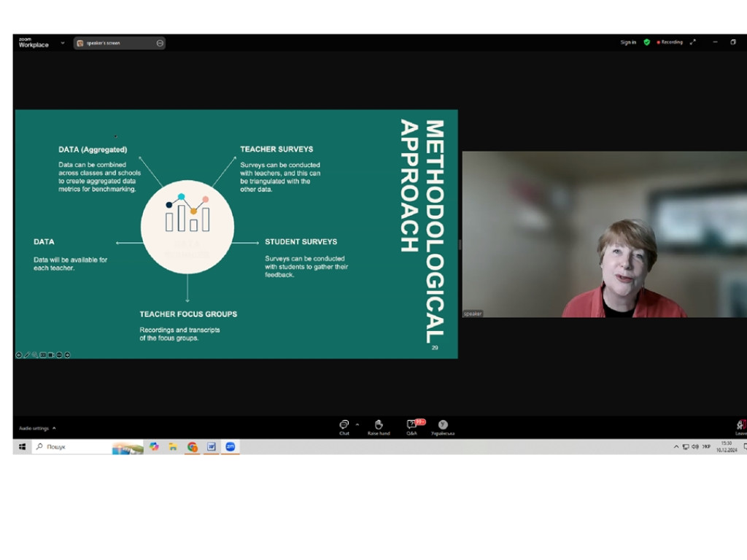Expand the Chat options caret
The image size is (747, 560).
(357, 424)
